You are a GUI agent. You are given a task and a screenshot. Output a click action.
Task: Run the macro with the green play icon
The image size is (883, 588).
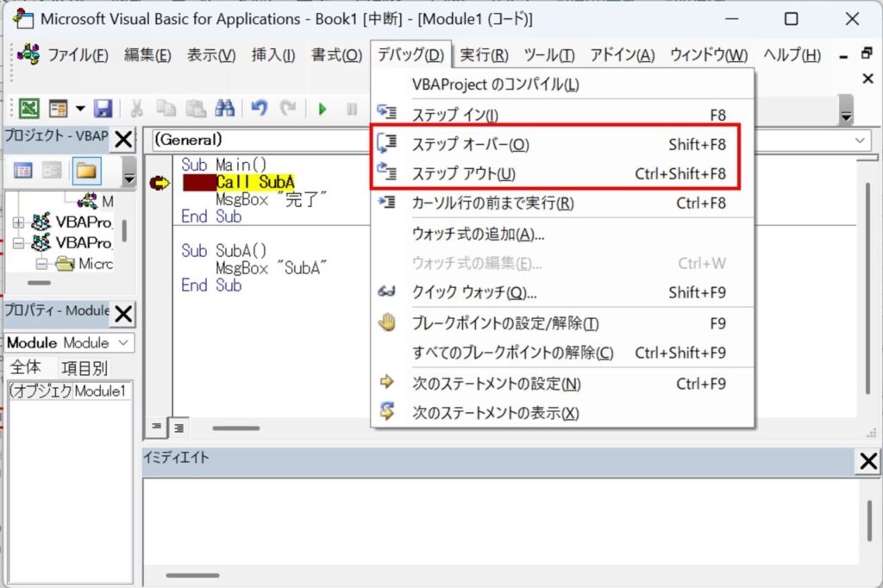(x=323, y=109)
